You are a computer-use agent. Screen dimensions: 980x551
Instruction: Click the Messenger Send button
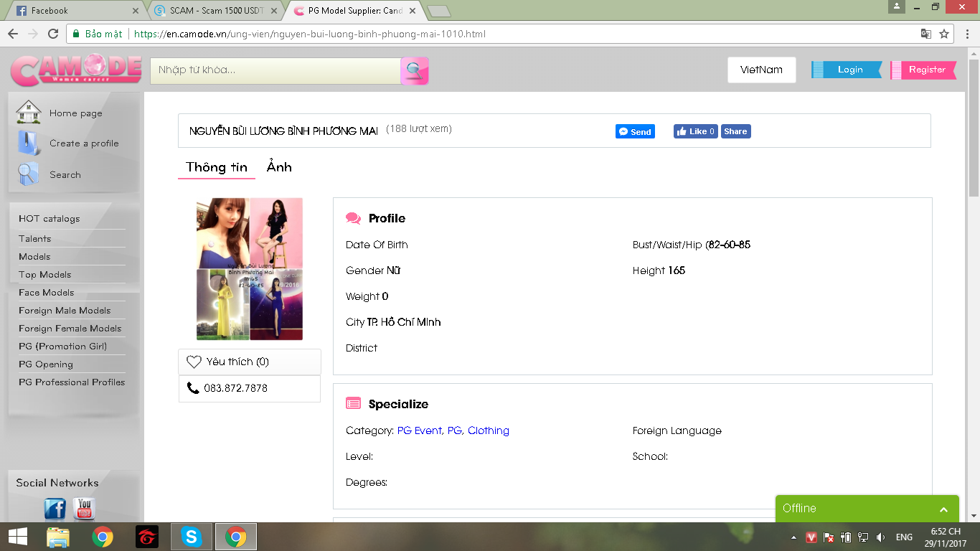635,131
